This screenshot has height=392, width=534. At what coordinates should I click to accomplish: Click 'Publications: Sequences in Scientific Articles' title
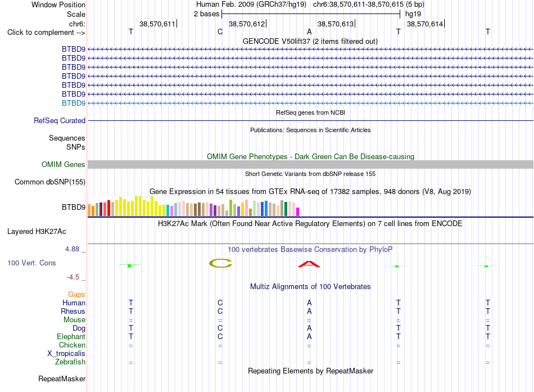coord(310,130)
